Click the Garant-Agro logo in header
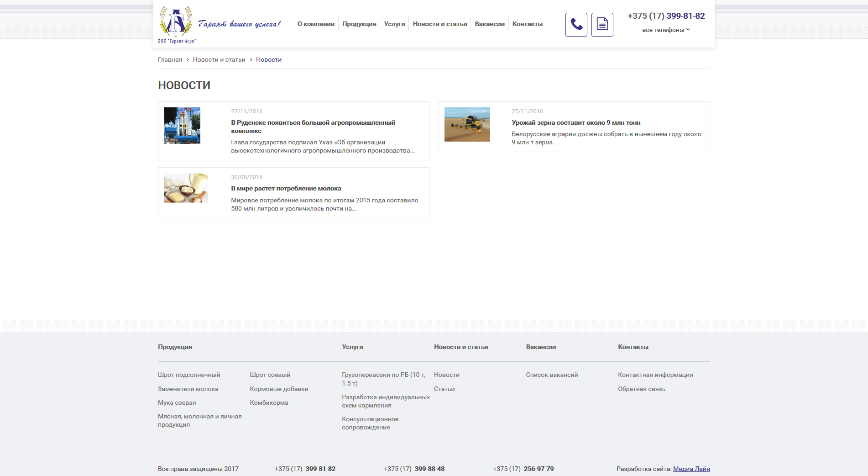Screen dimensions: 868x476 177,24
